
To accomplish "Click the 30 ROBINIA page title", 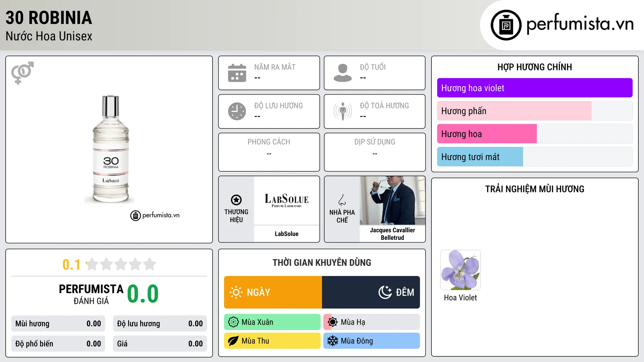I will point(49,18).
